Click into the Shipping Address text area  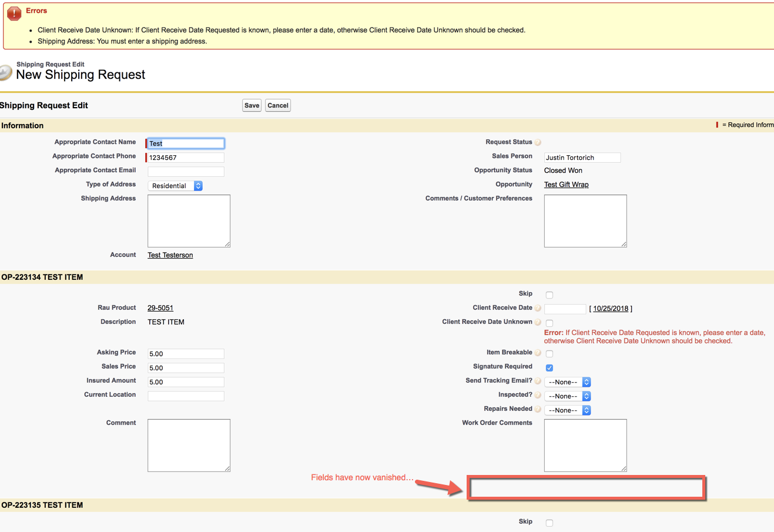(x=189, y=220)
